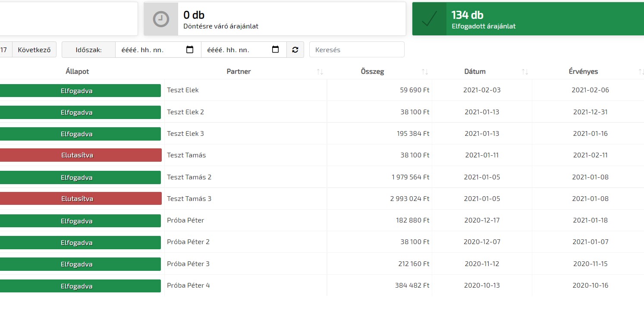Click the refresh icon next to date range
The width and height of the screenshot is (644, 320).
[x=295, y=50]
